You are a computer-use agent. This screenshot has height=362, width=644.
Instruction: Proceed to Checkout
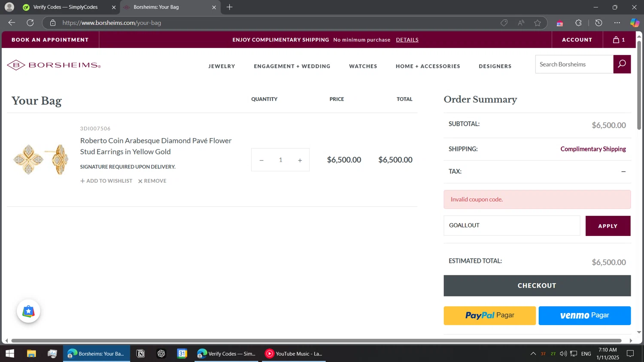coord(537,286)
